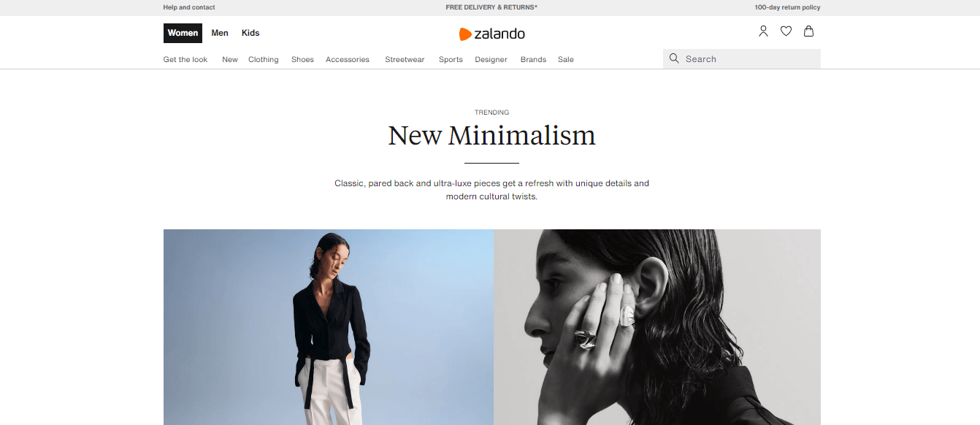Go to the Streetwear category
This screenshot has height=425, width=980.
[x=405, y=60]
